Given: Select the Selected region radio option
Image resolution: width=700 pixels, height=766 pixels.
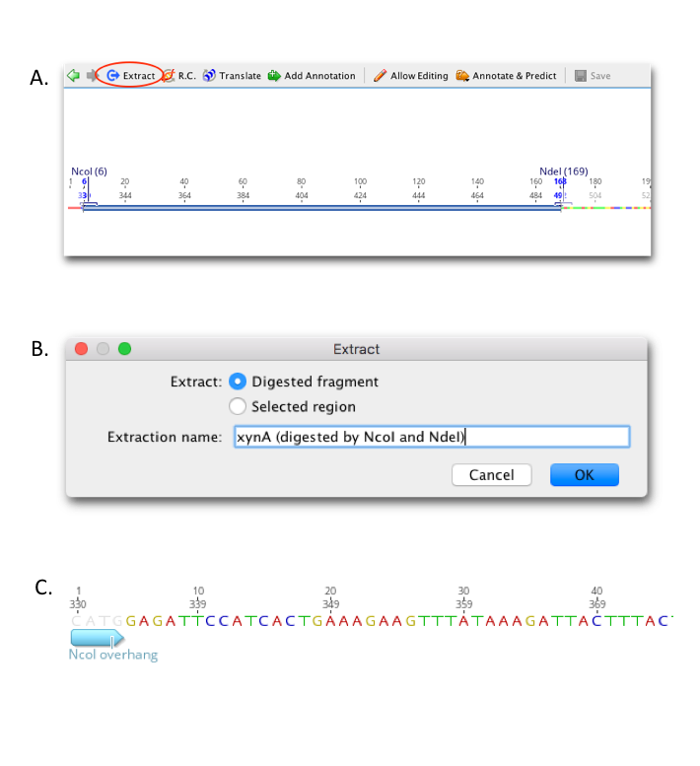Looking at the screenshot, I should click(238, 406).
